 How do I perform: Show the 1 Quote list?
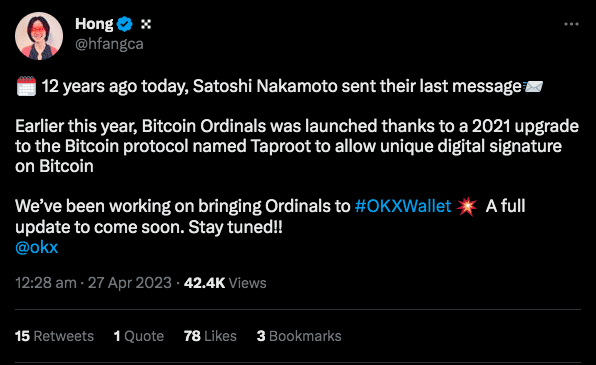tap(139, 336)
